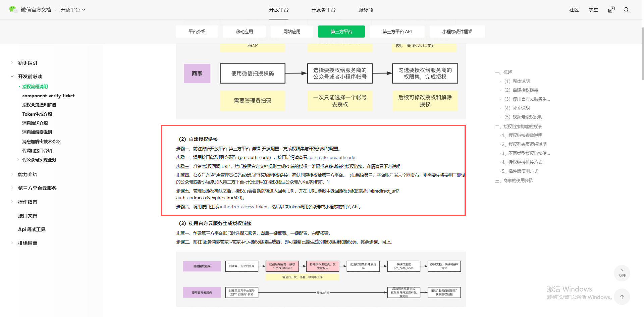Jump to 2、授权列表页逻辑说明 in the outline
The height and width of the screenshot is (317, 644).
pyautogui.click(x=524, y=144)
